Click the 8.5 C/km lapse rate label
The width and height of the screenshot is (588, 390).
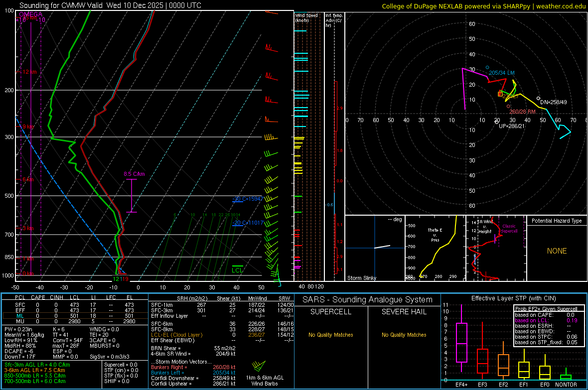tap(134, 174)
